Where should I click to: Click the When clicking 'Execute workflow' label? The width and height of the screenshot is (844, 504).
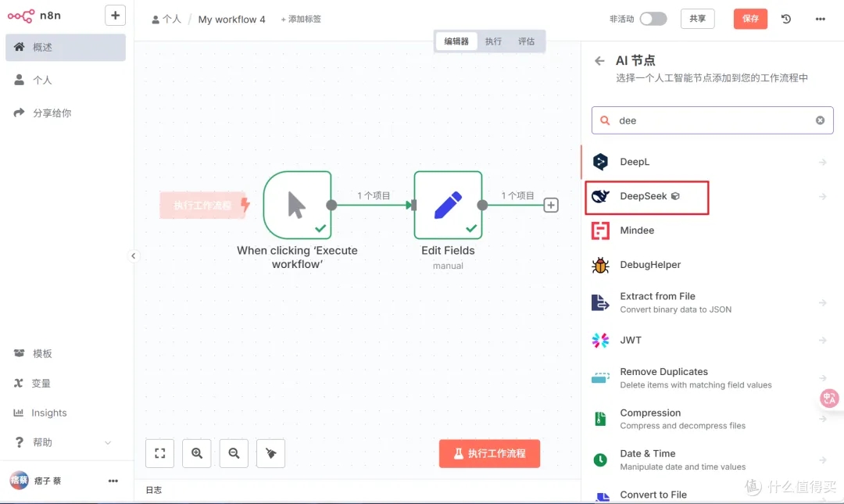pos(297,257)
